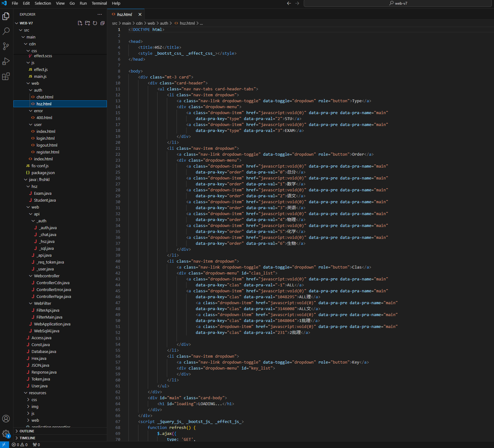Open the Search view icon
Viewport: 494px width, 448px height.
pyautogui.click(x=6, y=31)
